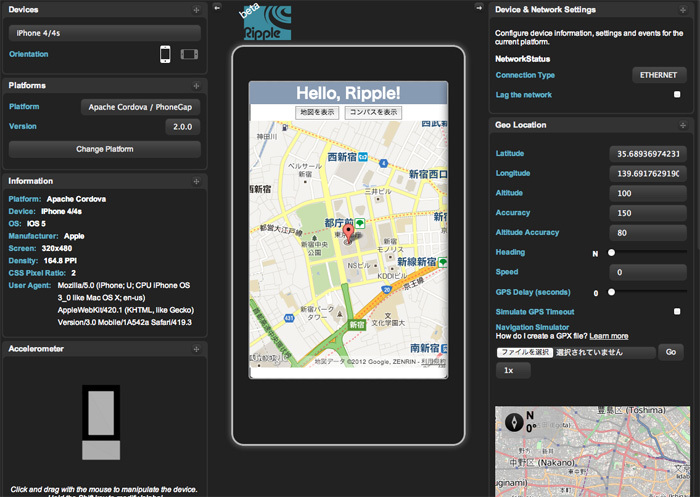Collapse the Geo Location panel

point(683,125)
